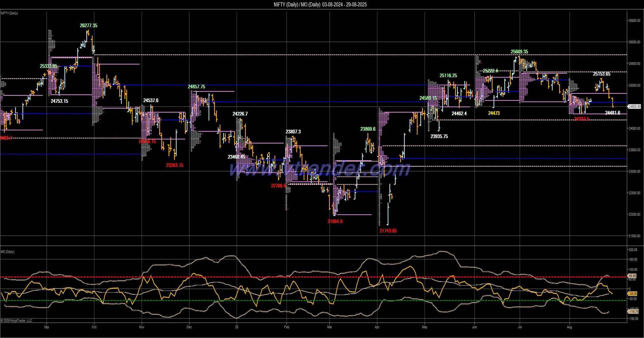Click the 24500.90 current price marker
The height and width of the screenshot is (338, 644).
point(634,107)
